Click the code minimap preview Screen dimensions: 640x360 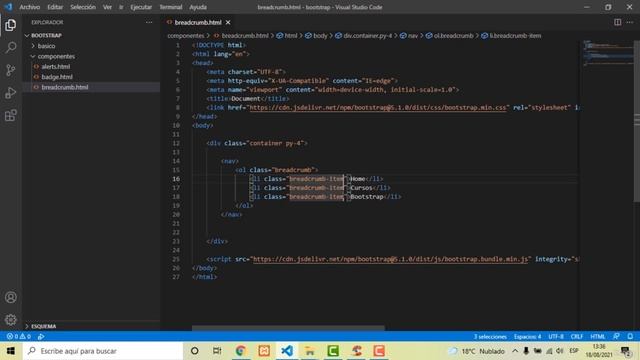point(607,53)
